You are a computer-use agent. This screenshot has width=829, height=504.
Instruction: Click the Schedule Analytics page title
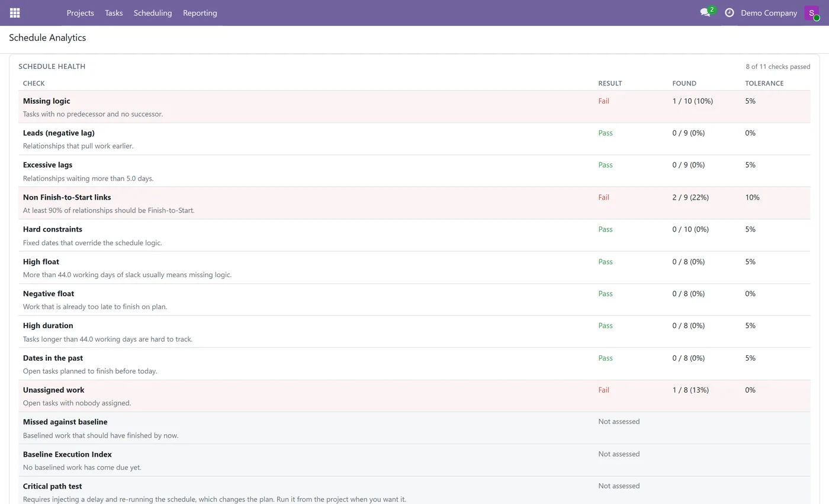click(47, 38)
